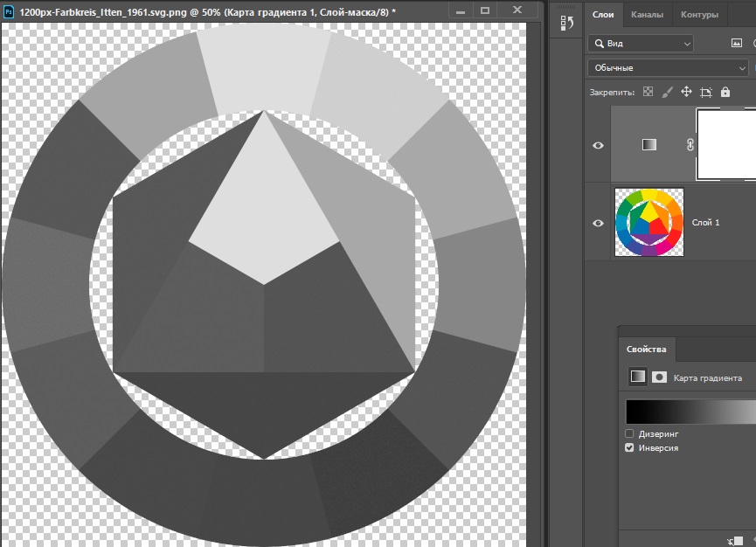756x547 pixels.
Task: Lock position move icon
Action: tap(686, 92)
